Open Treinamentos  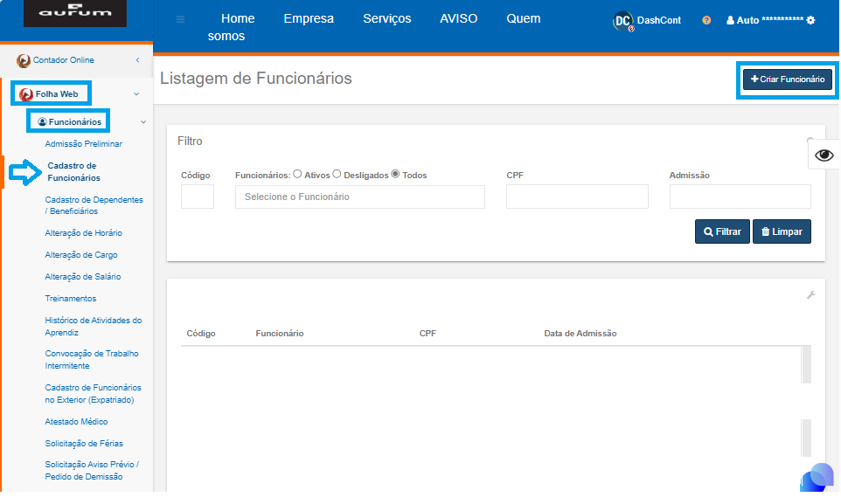point(71,299)
